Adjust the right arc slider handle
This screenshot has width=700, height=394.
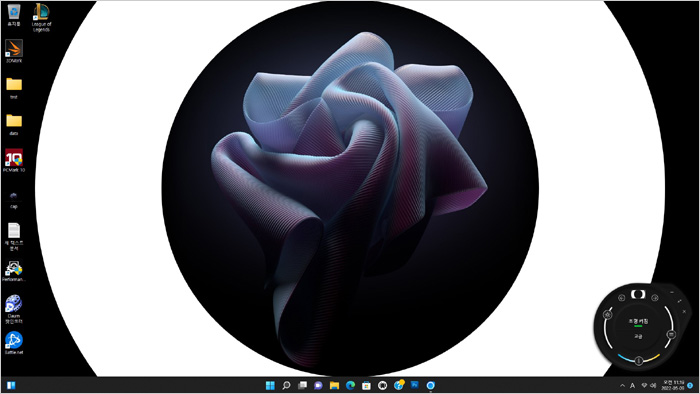point(671,334)
